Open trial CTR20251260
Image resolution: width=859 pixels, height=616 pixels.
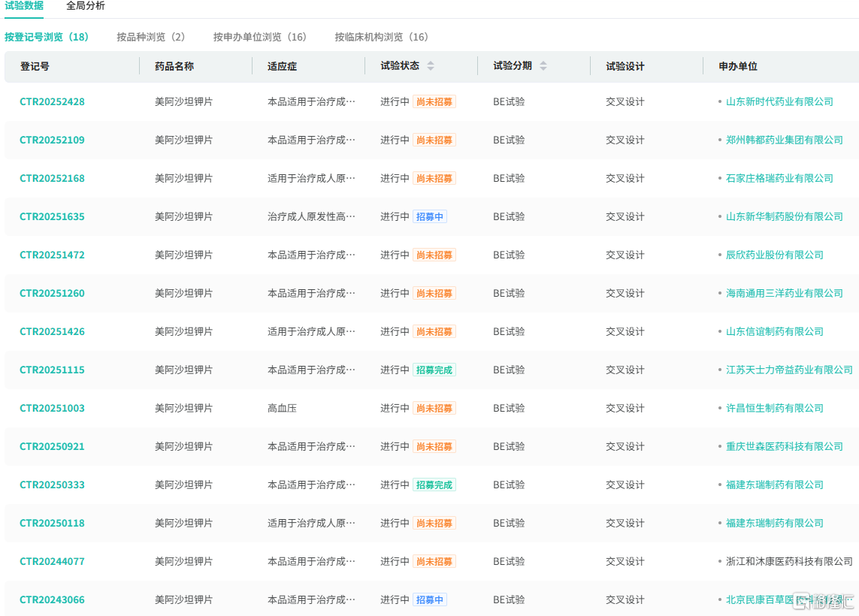coord(52,294)
